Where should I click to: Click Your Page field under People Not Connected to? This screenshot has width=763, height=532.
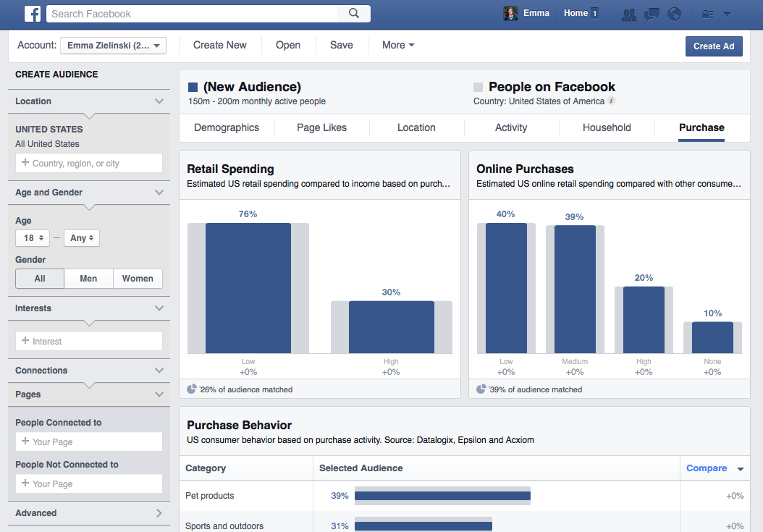(x=89, y=484)
